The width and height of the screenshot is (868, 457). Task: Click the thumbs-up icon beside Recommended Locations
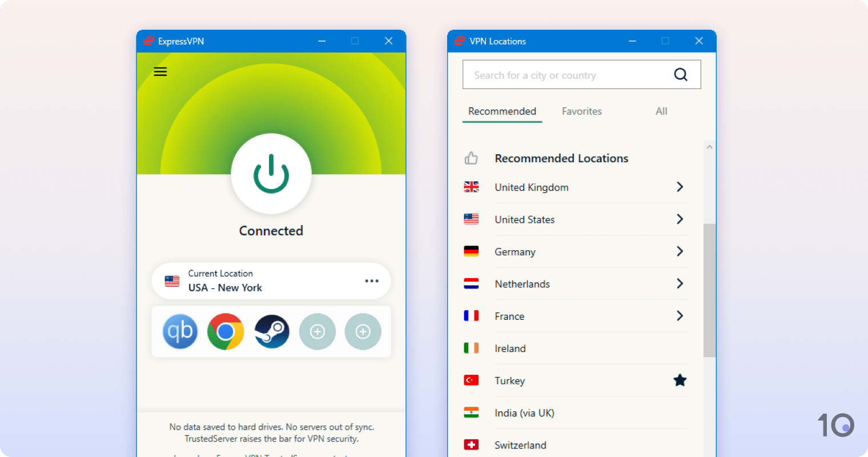point(471,158)
